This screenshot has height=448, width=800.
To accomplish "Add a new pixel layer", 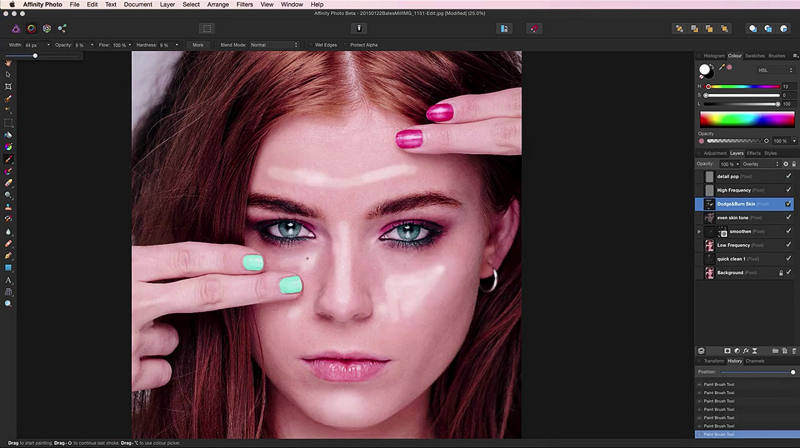I will 785,351.
